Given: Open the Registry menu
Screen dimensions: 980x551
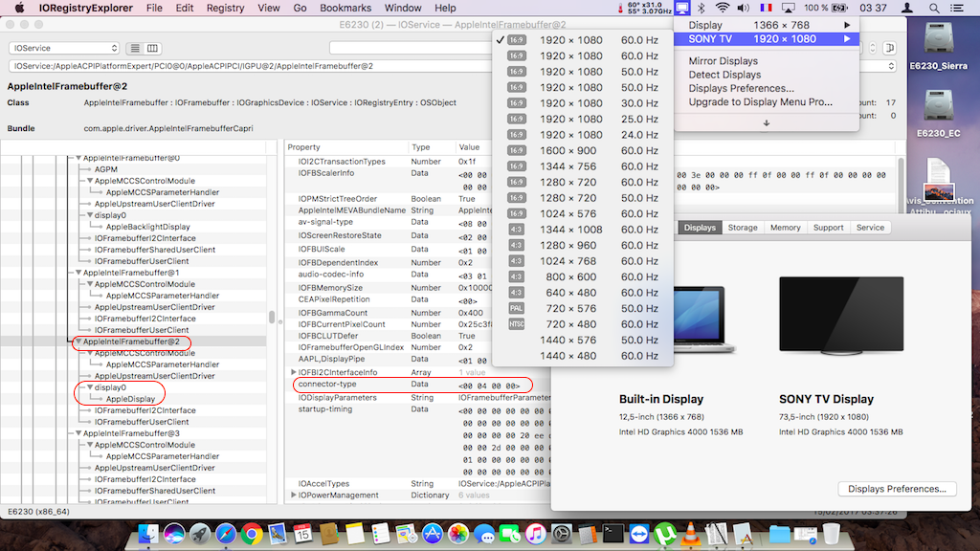Looking at the screenshot, I should coord(228,8).
